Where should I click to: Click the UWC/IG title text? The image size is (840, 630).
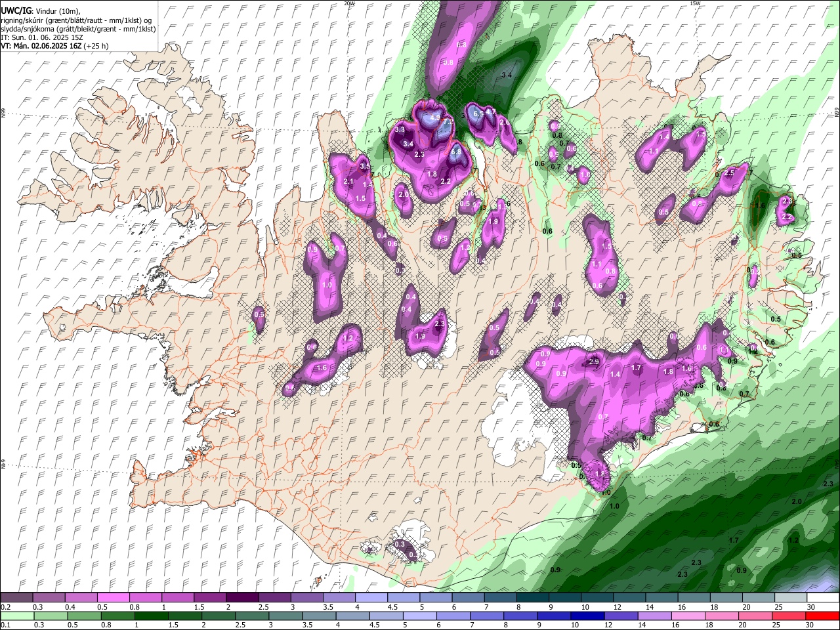click(x=15, y=11)
